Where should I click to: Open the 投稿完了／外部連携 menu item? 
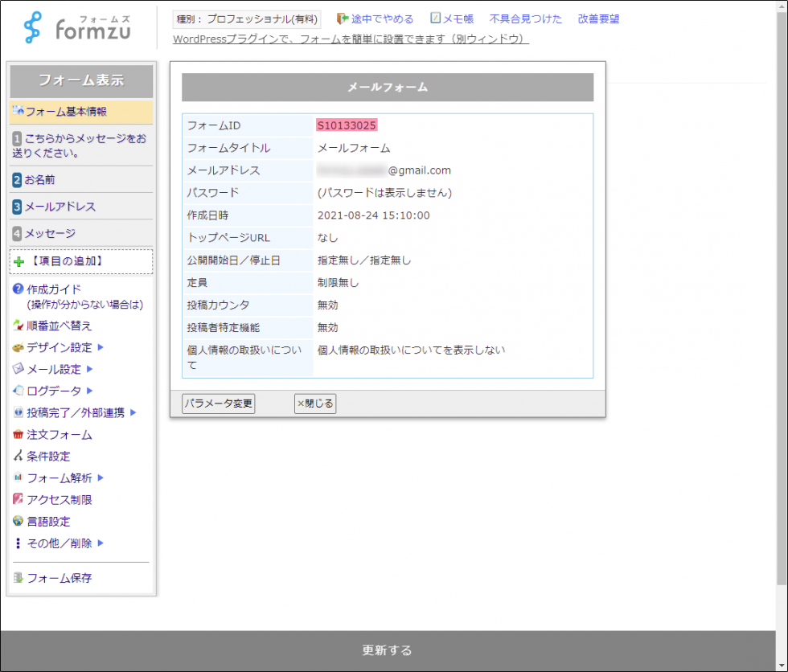(18, 412)
